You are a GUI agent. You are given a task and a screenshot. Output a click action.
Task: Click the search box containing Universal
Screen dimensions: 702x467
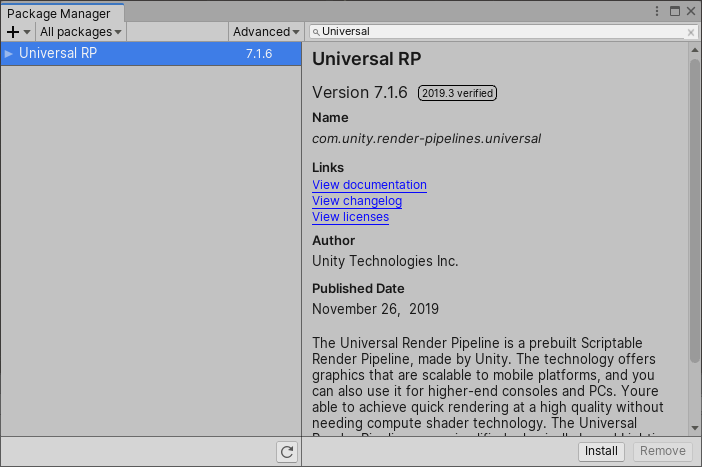point(500,32)
